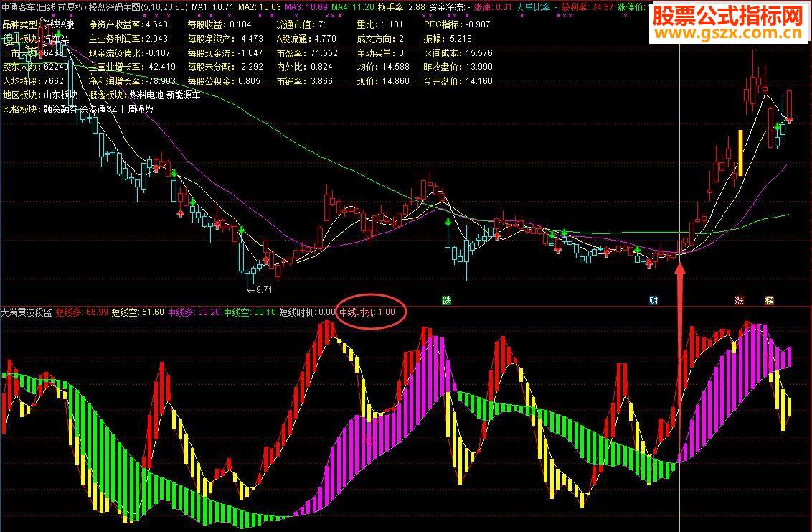The image size is (812, 532).
Task: Click the green 涨停价 label
Action: point(632,7)
